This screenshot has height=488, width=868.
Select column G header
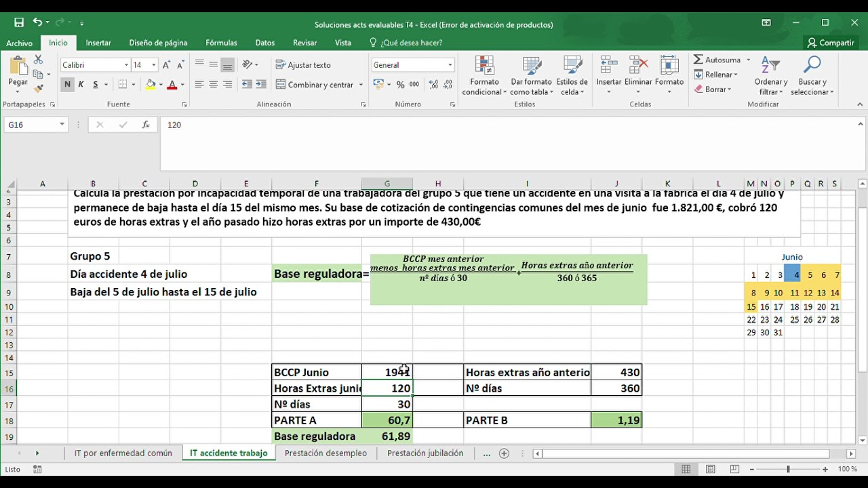click(387, 184)
